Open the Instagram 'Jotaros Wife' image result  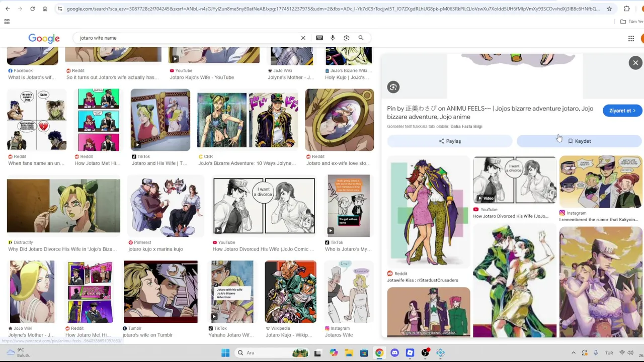[x=349, y=292]
